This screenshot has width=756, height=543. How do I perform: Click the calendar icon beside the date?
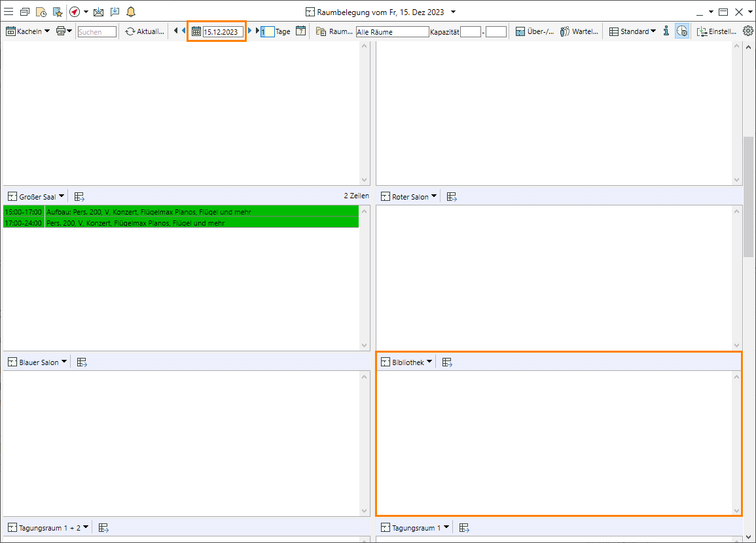(196, 31)
